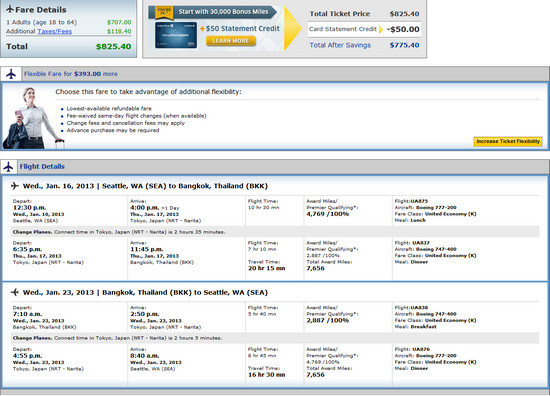Click the 4:00 p.m. arrival time in Tokyo

pyautogui.click(x=145, y=208)
